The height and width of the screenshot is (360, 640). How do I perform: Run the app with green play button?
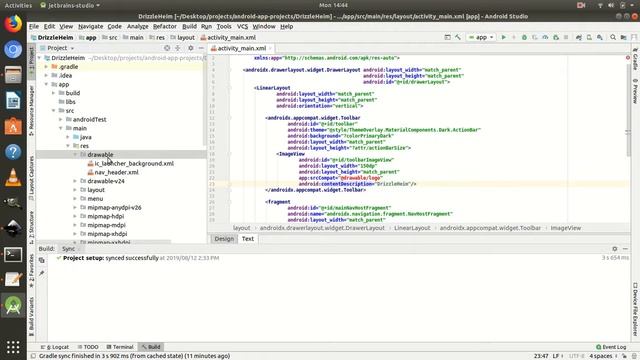(503, 37)
